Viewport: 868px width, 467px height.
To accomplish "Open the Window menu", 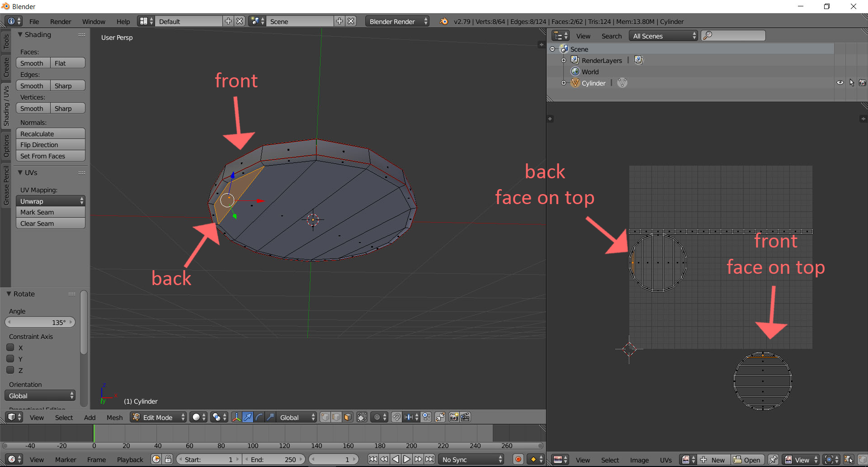I will click(x=94, y=21).
